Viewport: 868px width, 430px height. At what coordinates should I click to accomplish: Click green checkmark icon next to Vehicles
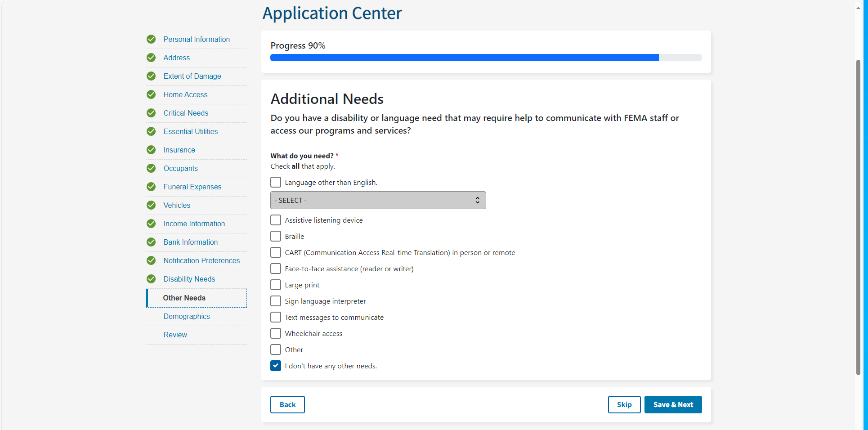point(151,205)
